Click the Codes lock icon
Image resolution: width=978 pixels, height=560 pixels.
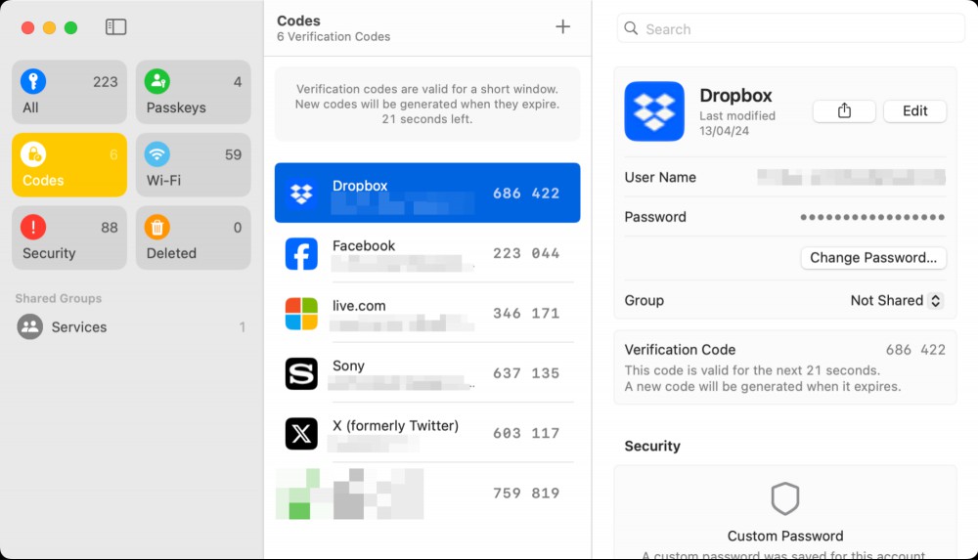click(33, 154)
